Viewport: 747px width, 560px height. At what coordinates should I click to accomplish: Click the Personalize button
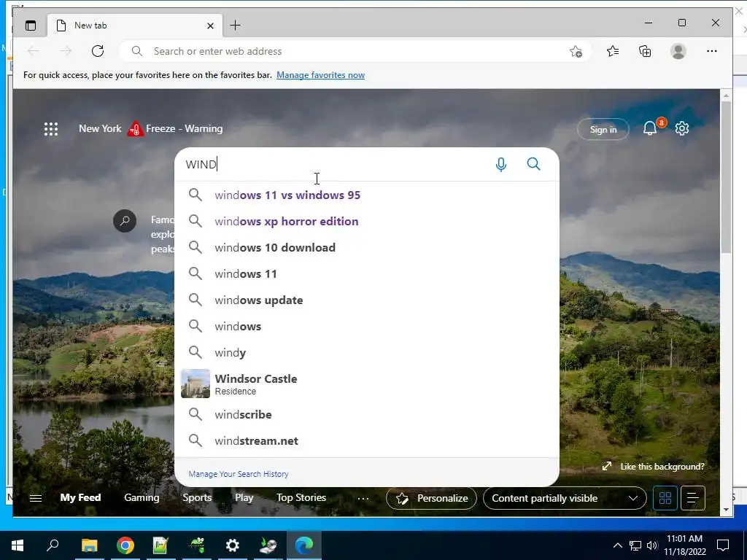[x=431, y=498]
